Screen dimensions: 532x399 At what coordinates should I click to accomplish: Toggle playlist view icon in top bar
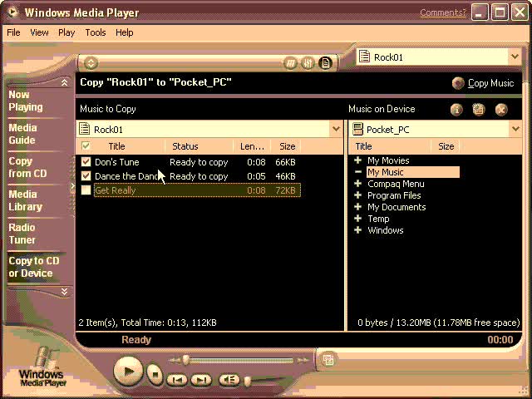click(x=325, y=63)
